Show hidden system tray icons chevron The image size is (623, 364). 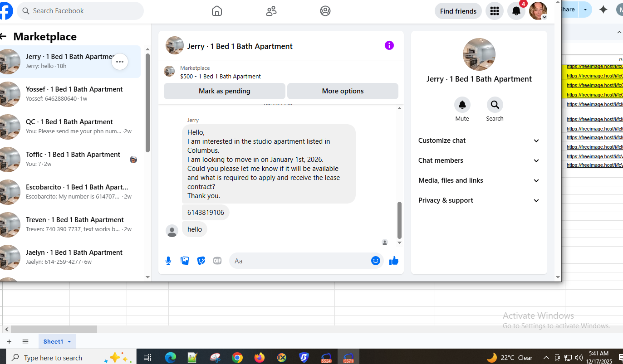click(x=546, y=358)
